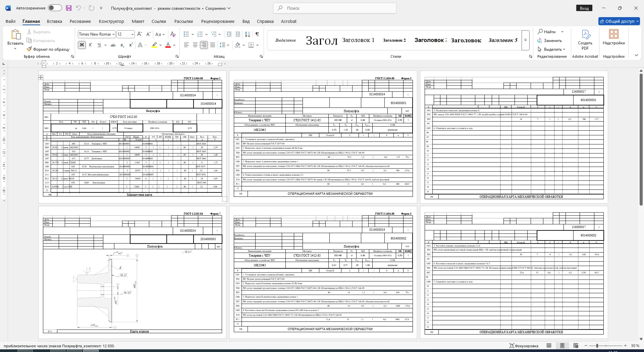Click Replace (Заменить) in editing group

(549, 41)
